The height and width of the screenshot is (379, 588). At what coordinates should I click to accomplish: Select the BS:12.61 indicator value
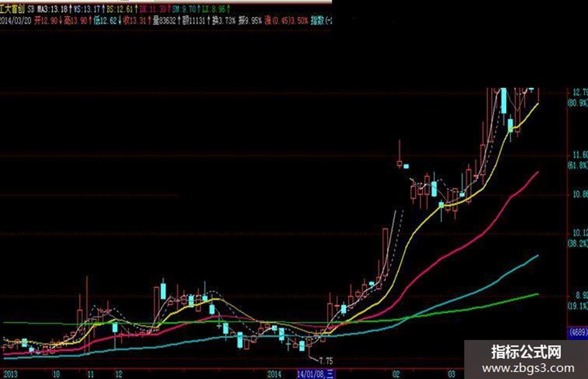click(119, 9)
